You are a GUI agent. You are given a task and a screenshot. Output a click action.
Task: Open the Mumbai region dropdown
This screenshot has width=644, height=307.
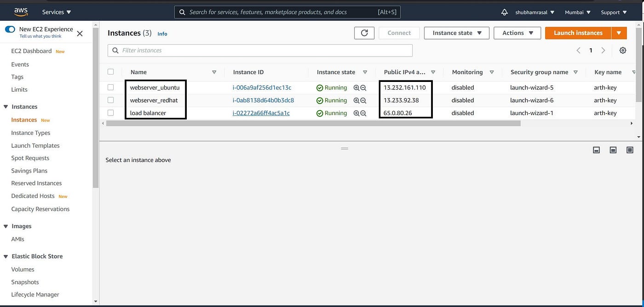(x=578, y=12)
